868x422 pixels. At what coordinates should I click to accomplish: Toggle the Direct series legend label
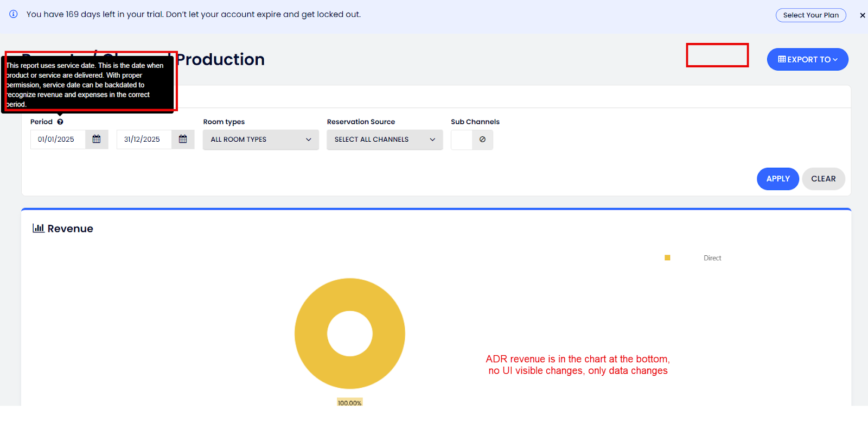point(712,258)
